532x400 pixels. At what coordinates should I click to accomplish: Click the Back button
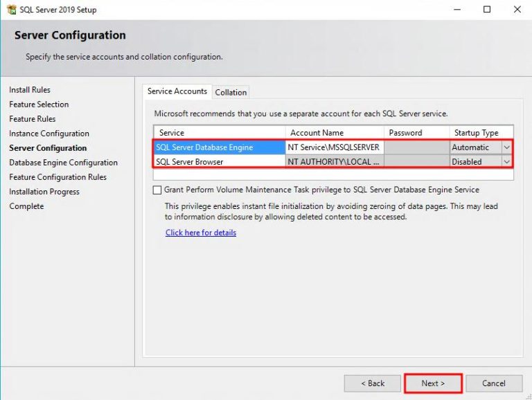[x=373, y=383]
